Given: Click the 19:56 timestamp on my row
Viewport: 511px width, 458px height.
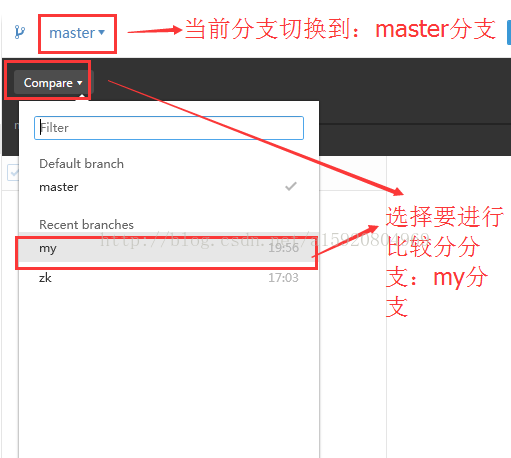Looking at the screenshot, I should click(283, 248).
